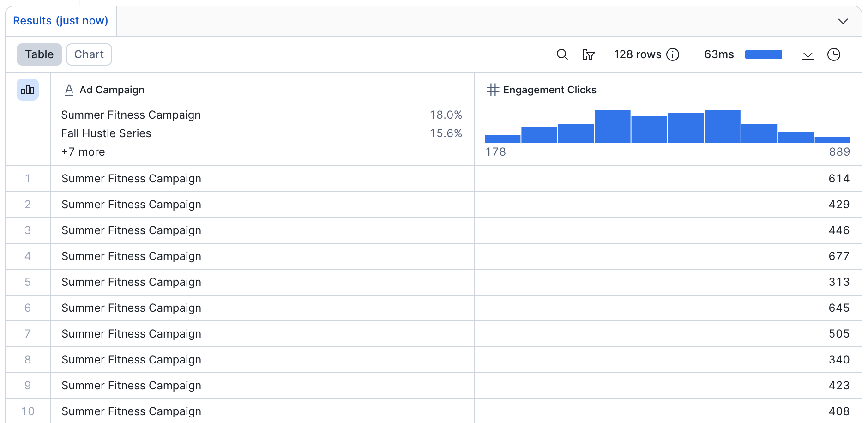
Task: Click the number type icon beside Engagement Clicks
Action: click(x=493, y=90)
